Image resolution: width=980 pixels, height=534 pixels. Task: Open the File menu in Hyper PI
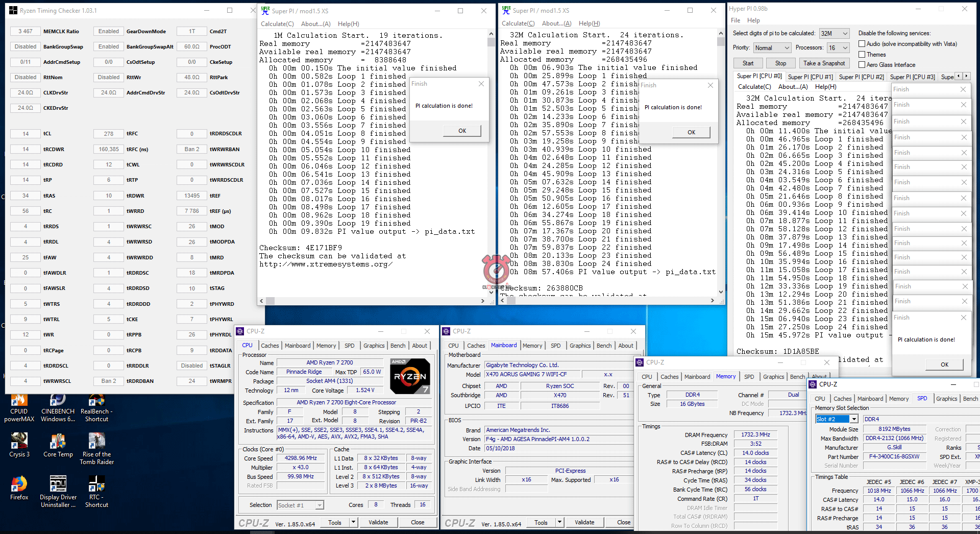735,20
